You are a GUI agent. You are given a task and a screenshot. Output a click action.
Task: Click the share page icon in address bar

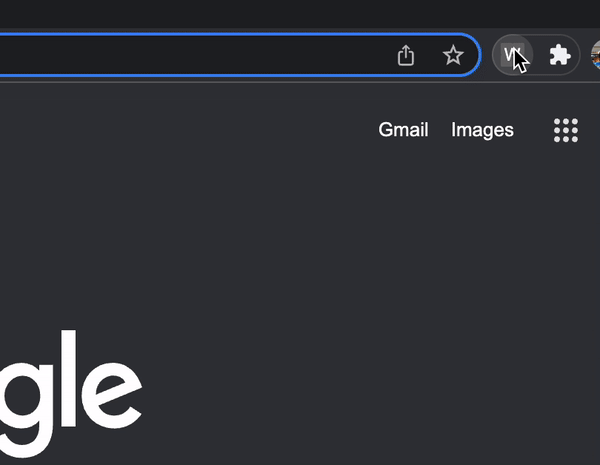point(406,55)
